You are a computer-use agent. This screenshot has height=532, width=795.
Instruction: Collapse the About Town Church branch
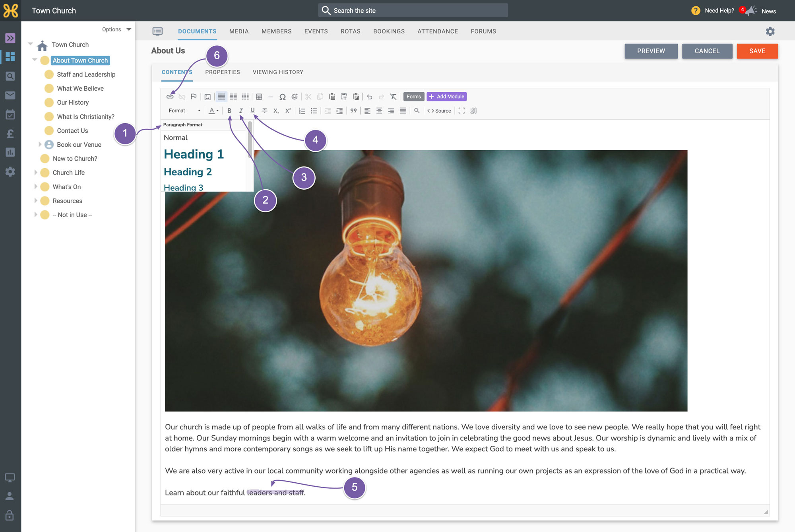coord(35,60)
